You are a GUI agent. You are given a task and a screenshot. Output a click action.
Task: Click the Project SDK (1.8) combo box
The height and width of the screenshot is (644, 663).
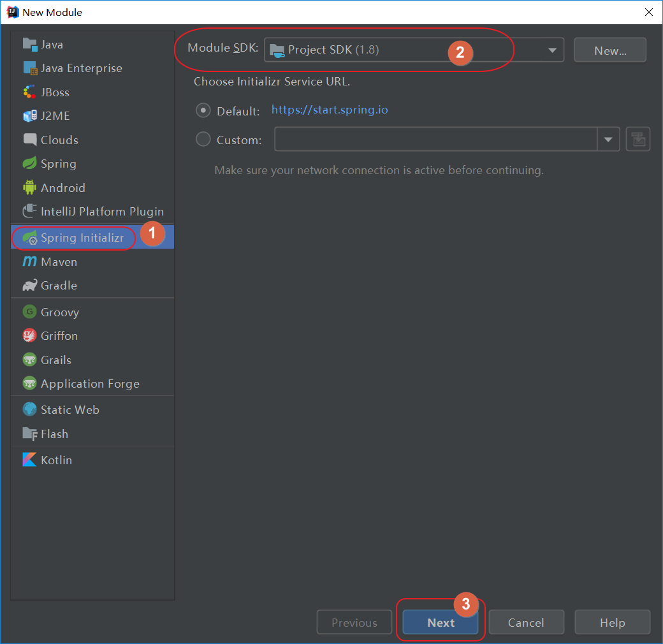[414, 50]
